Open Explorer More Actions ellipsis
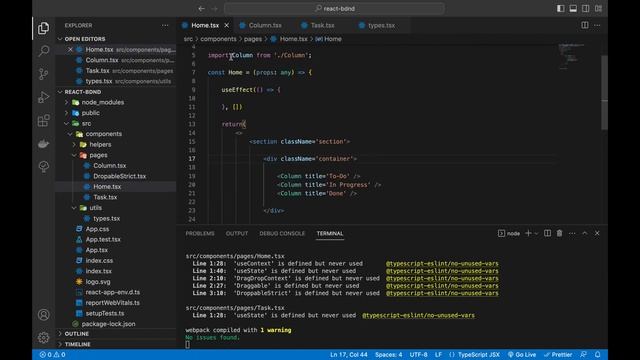 point(165,25)
